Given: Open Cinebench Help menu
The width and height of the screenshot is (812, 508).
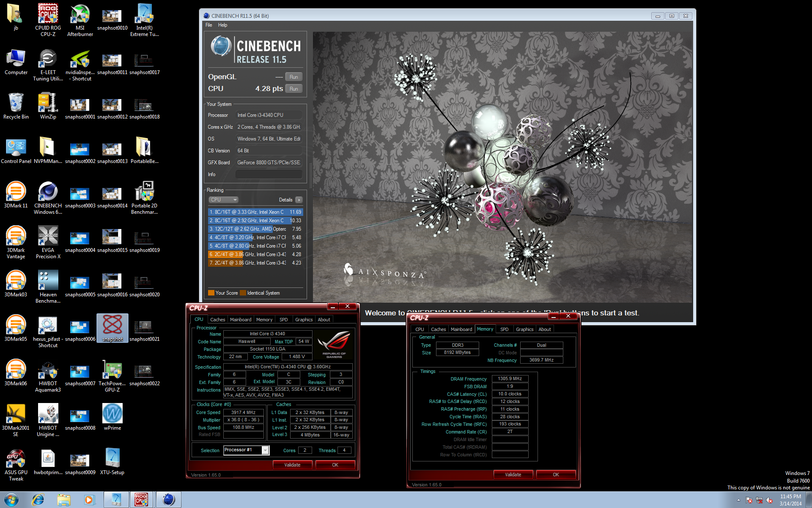Looking at the screenshot, I should coord(222,25).
